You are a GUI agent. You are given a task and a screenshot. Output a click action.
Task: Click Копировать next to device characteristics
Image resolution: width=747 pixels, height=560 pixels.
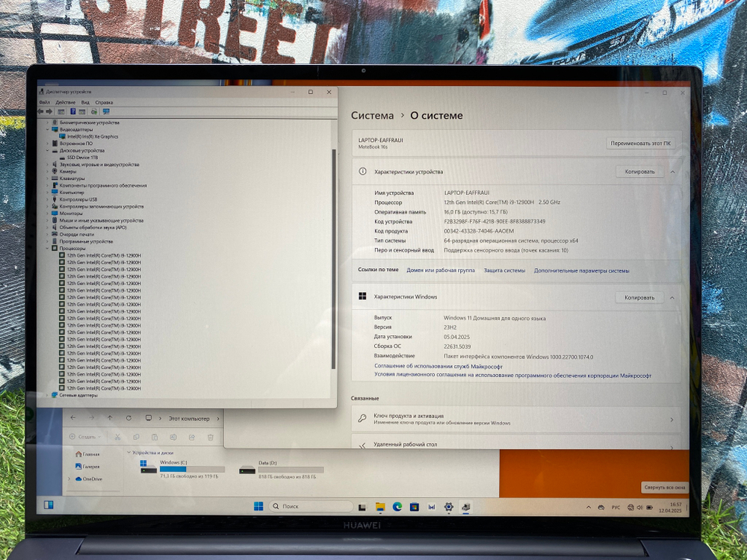tap(640, 171)
